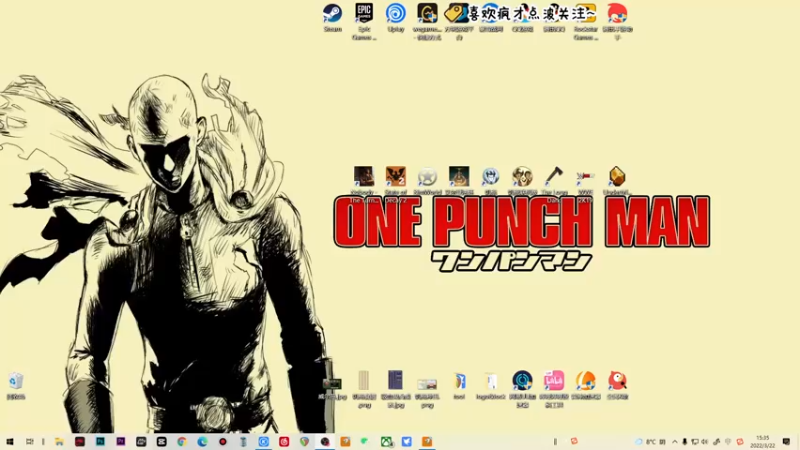This screenshot has height=450, width=800.
Task: Select the gold nugget game shortcut
Action: tap(617, 181)
